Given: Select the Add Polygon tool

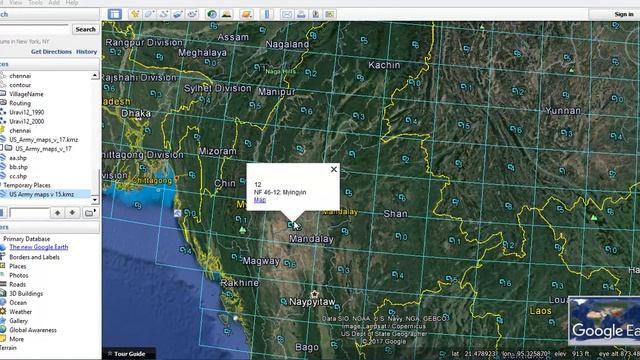Looking at the screenshot, I should [149, 14].
